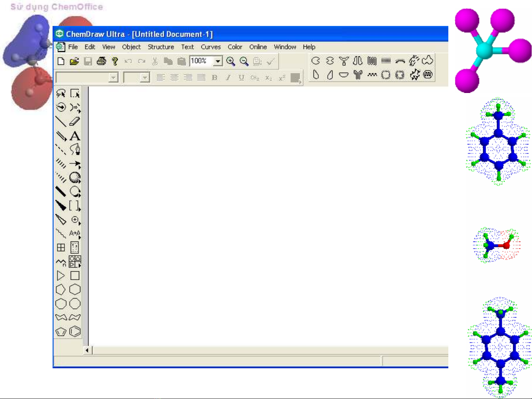Open the Object menu

coord(131,47)
